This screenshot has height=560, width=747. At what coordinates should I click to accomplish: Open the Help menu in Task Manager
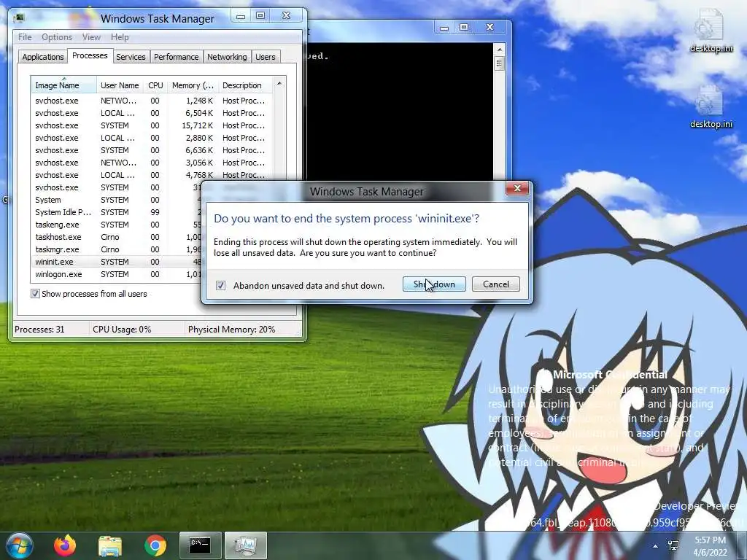[x=120, y=37]
